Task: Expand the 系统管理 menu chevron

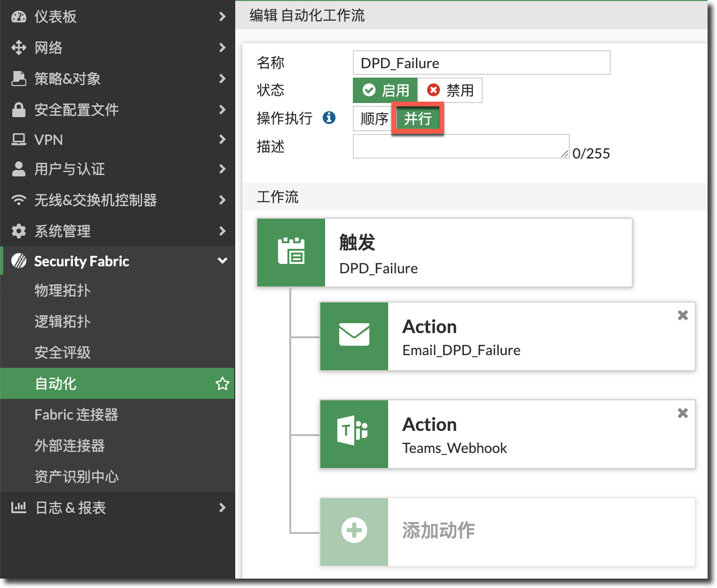Action: point(222,231)
